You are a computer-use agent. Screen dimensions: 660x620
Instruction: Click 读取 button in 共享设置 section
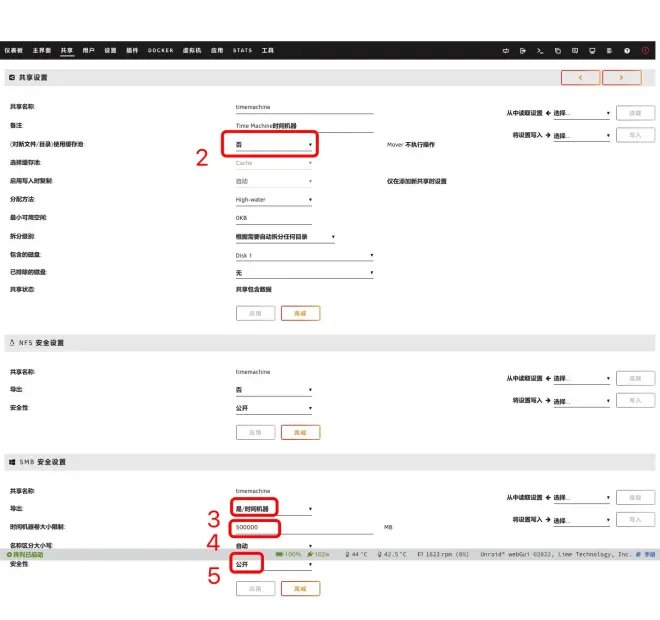635,113
